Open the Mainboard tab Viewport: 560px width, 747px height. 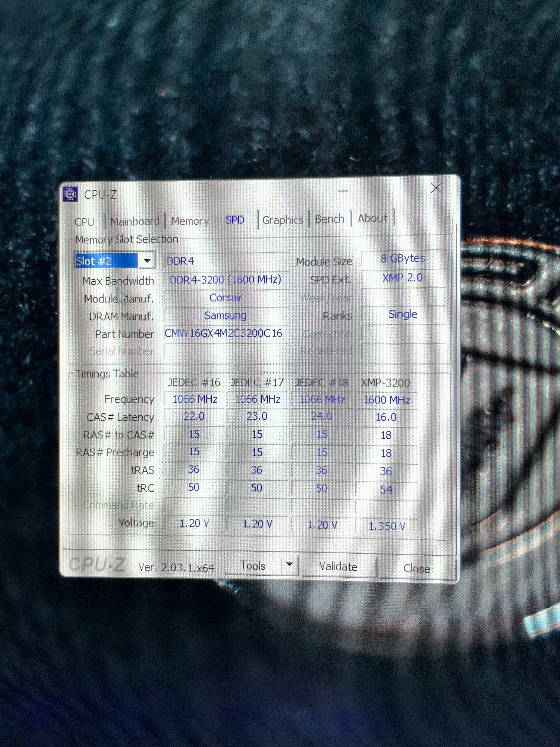(x=135, y=222)
